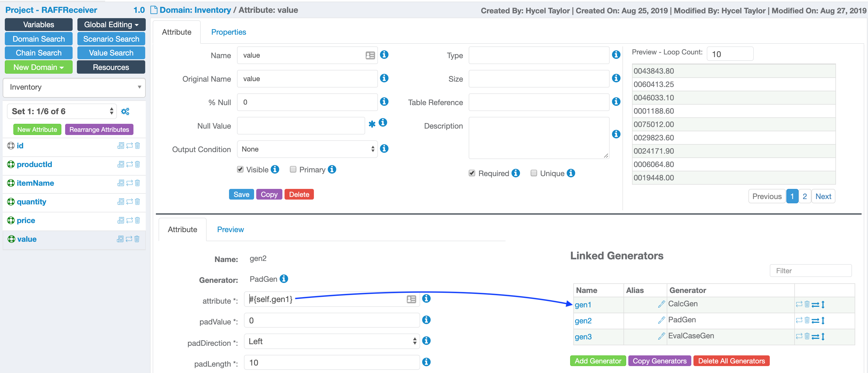This screenshot has width=868, height=373.
Task: Click the card icon inside the Name field
Action: (x=370, y=55)
